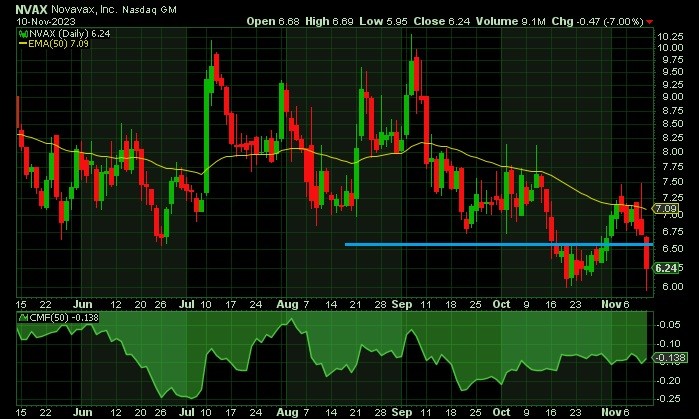
Task: Click the CMF(50) -0.138 indicator label
Action: pyautogui.click(x=64, y=318)
